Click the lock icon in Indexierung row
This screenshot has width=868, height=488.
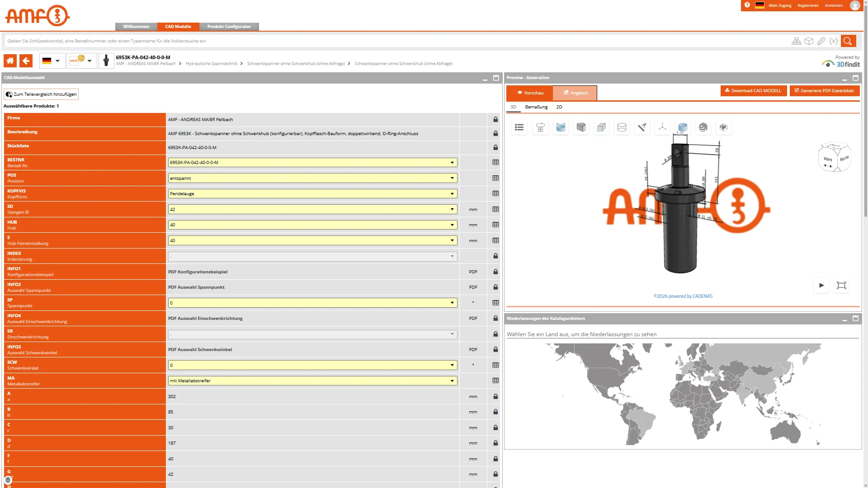point(495,256)
